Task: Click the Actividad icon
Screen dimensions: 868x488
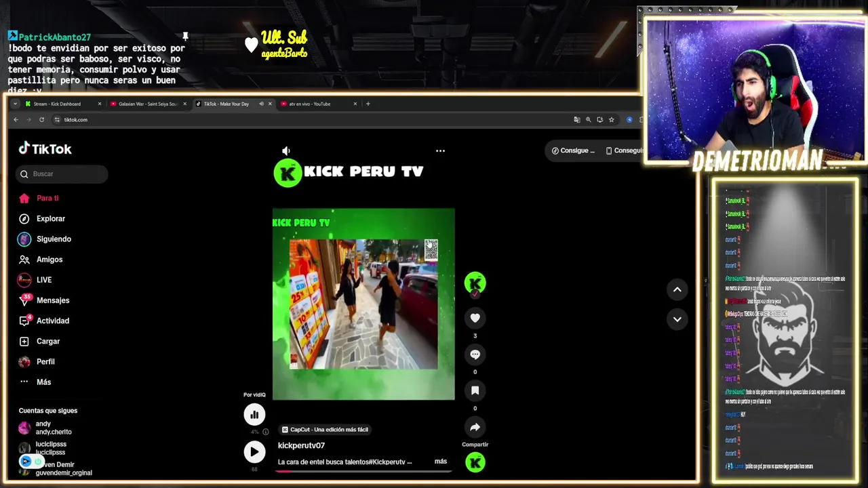Action: tap(24, 321)
